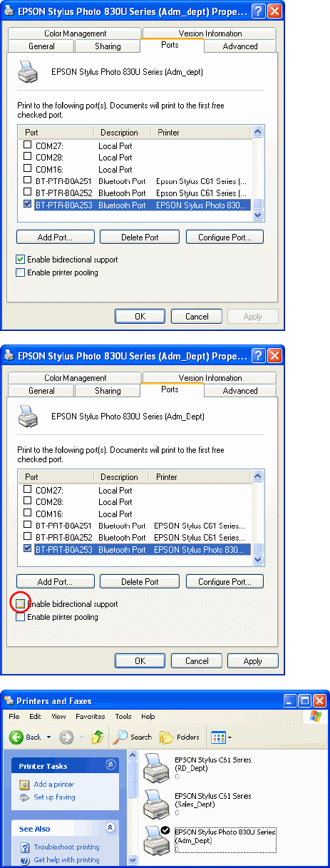Click the enabled Apply button in middle dialog
This screenshot has height=868, width=330.
253,661
